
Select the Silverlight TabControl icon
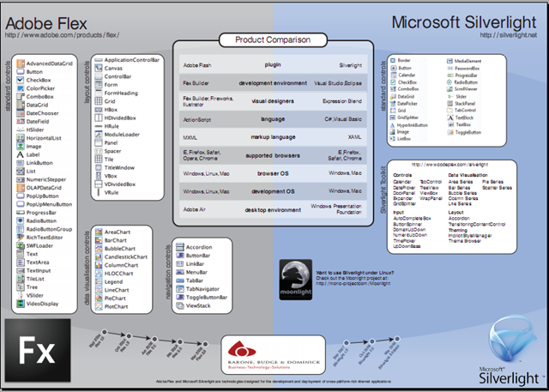tap(449, 111)
